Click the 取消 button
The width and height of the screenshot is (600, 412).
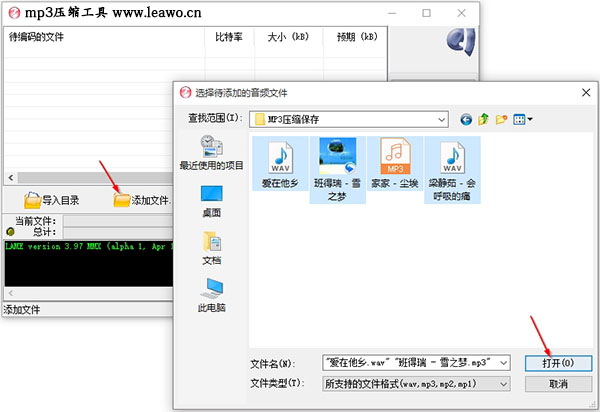point(558,384)
